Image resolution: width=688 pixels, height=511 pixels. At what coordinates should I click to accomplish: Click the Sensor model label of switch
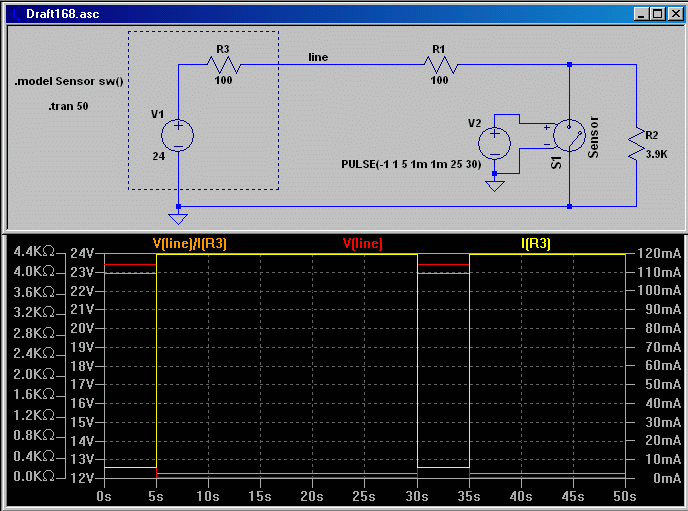click(x=593, y=137)
